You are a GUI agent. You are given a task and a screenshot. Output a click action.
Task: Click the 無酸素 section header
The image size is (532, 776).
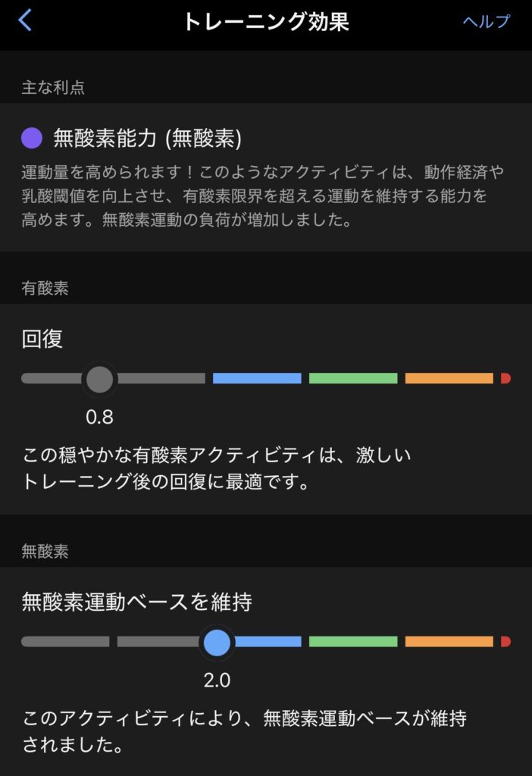coord(45,551)
